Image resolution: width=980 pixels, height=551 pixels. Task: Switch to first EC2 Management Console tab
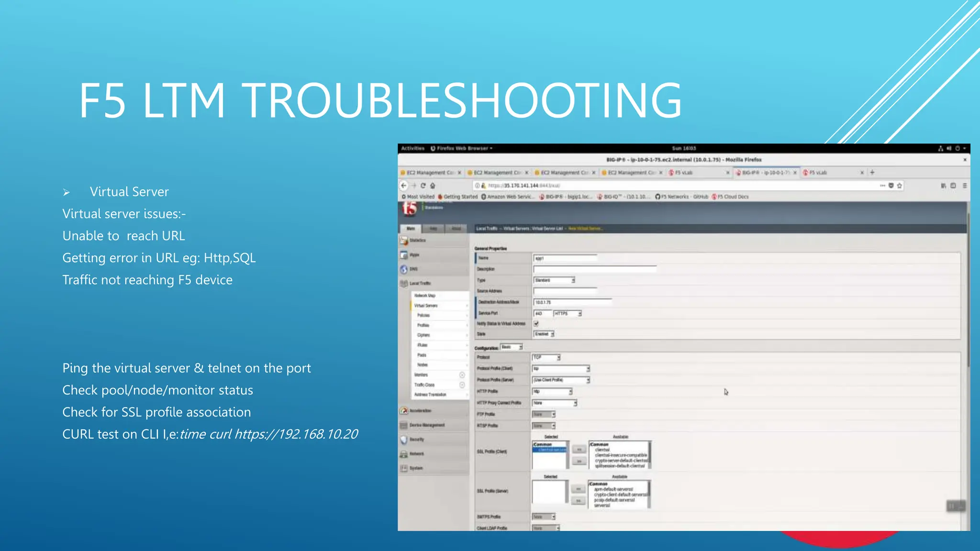point(431,172)
